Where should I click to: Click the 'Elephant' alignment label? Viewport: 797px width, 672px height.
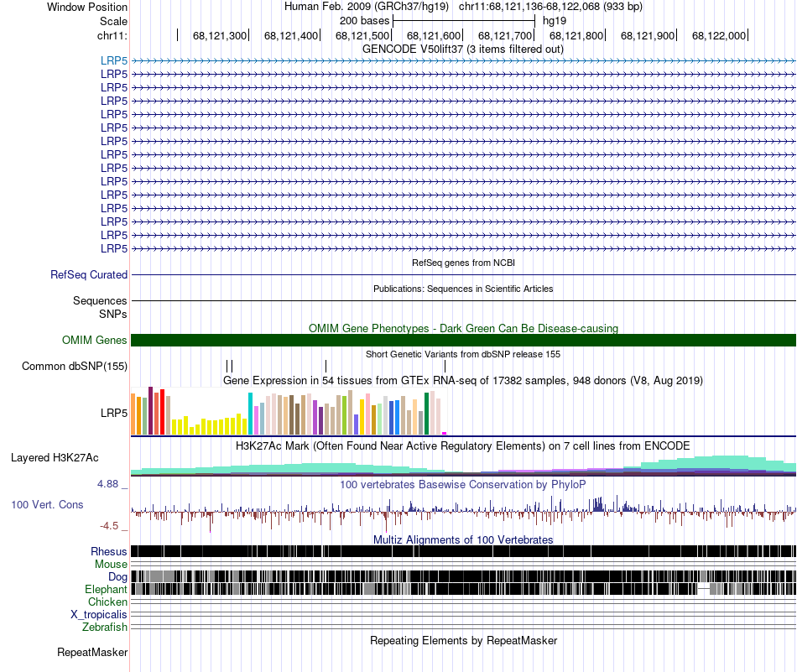(x=106, y=589)
